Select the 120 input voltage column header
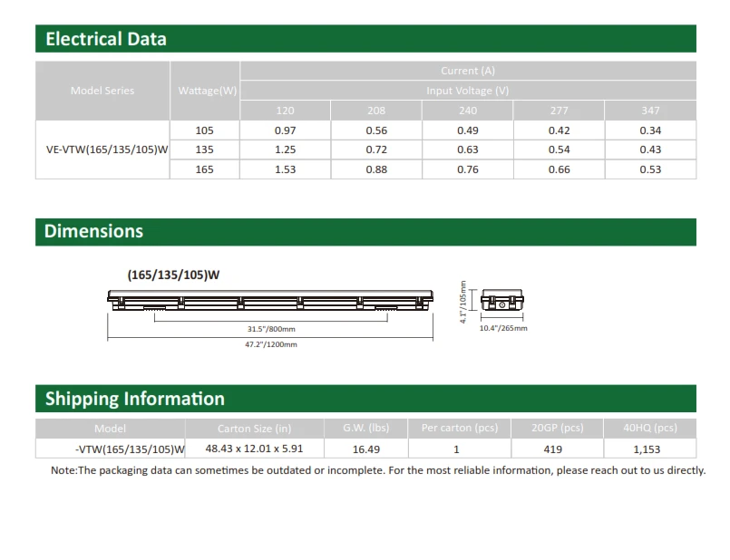The image size is (730, 560). [x=285, y=111]
